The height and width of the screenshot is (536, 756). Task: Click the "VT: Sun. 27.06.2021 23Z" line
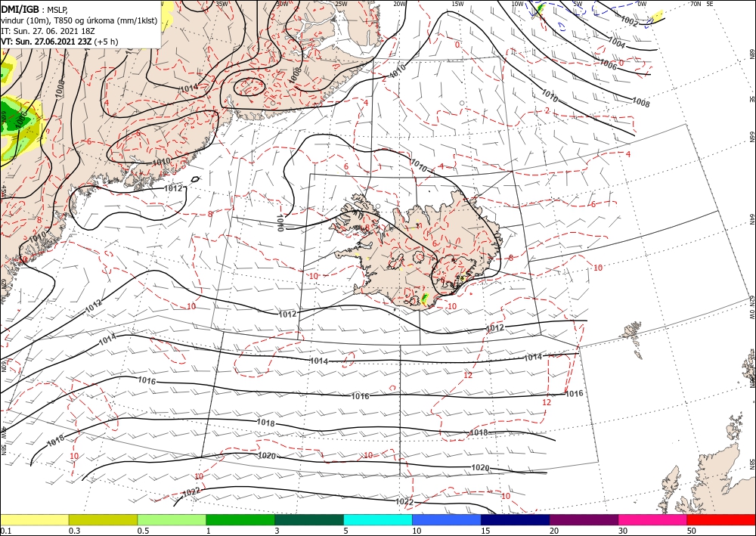point(46,42)
